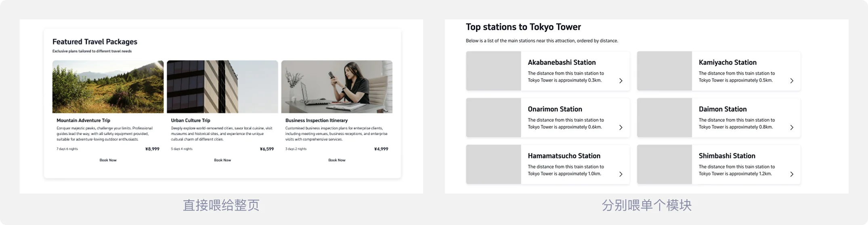Click the Daimon Station gray image placeholder
The width and height of the screenshot is (868, 225).
tap(665, 118)
